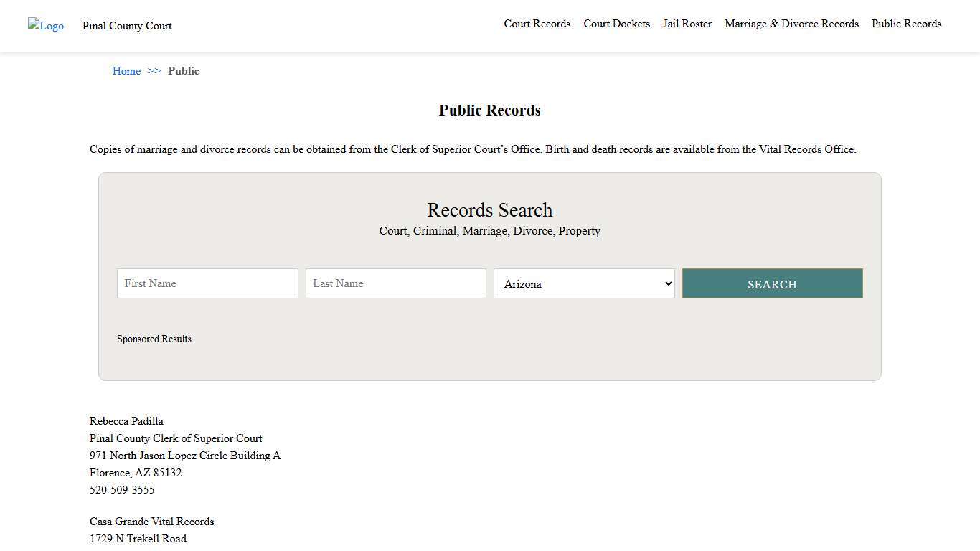980x551 pixels.
Task: Click the Pinal County Court site title
Action: pos(126,26)
